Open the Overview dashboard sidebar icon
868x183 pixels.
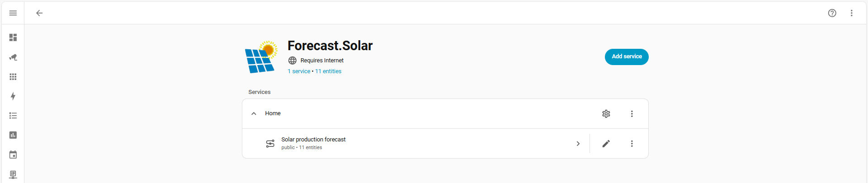click(13, 38)
